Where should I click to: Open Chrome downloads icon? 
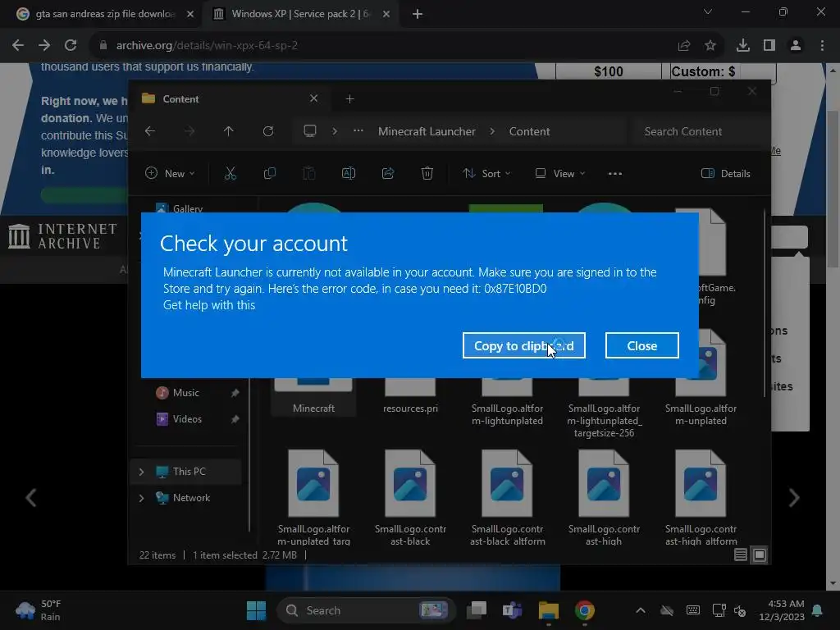743,46
